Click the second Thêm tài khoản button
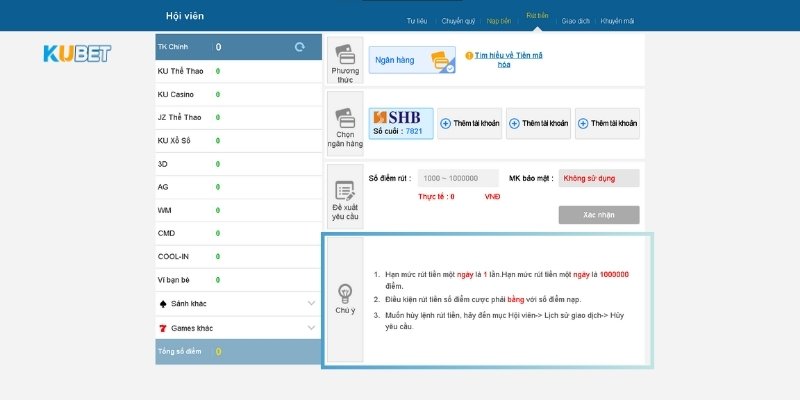The width and height of the screenshot is (800, 400). 539,123
